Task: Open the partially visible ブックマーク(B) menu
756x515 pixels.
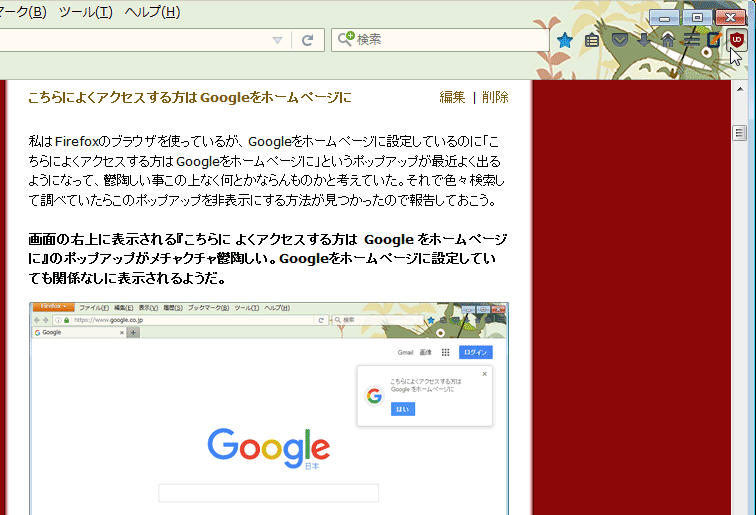Action: click(x=23, y=12)
